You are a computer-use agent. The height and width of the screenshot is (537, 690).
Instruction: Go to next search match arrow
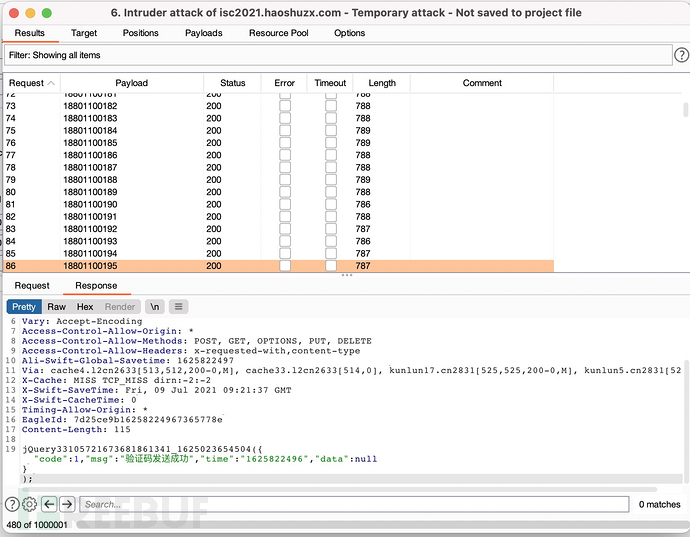[x=67, y=505]
